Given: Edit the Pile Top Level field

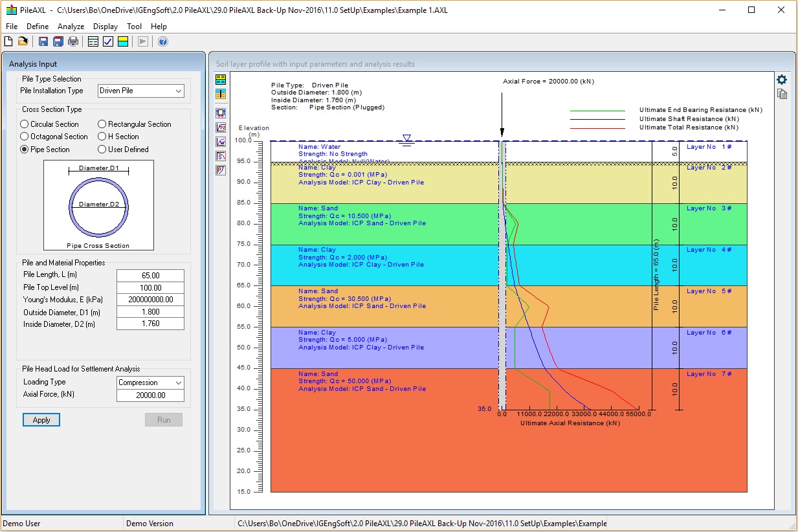Looking at the screenshot, I should coord(150,288).
